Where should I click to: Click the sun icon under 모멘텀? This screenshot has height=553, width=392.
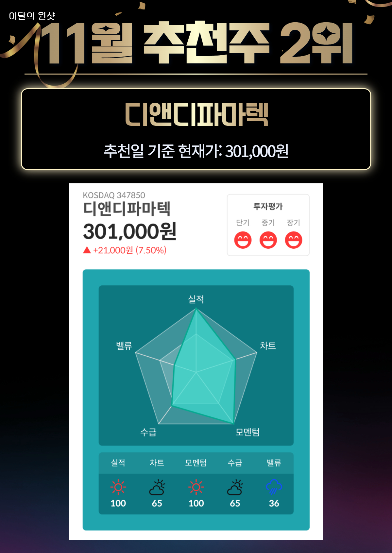pyautogui.click(x=196, y=487)
